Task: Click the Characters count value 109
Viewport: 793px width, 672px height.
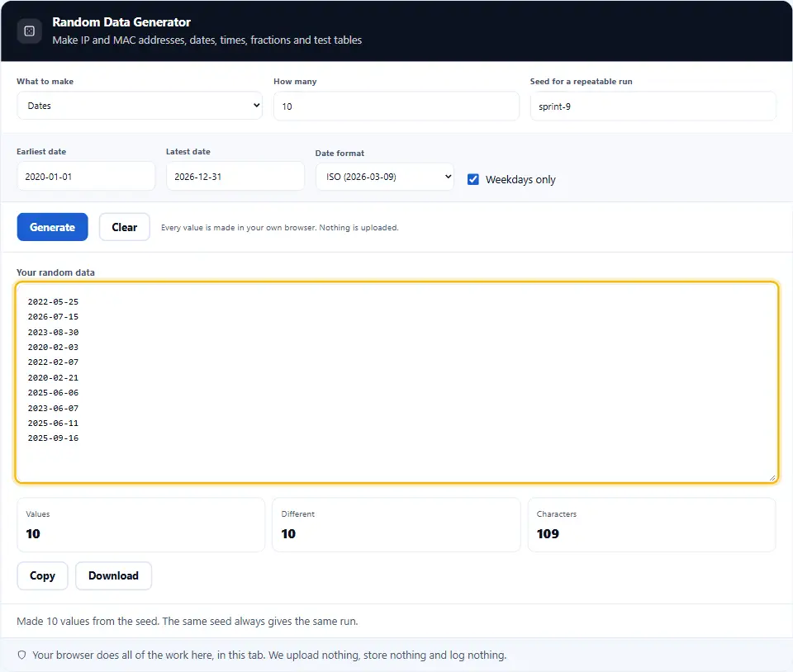Action: coord(548,534)
